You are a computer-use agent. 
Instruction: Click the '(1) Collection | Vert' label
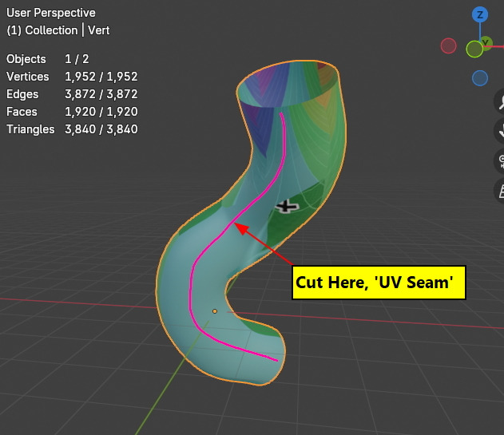click(x=58, y=30)
